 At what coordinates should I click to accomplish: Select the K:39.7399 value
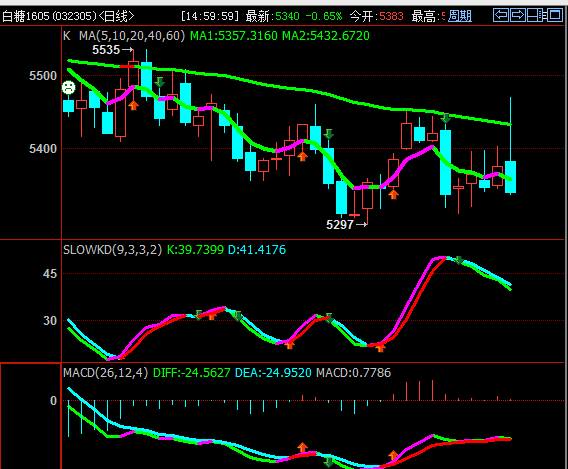coord(195,250)
